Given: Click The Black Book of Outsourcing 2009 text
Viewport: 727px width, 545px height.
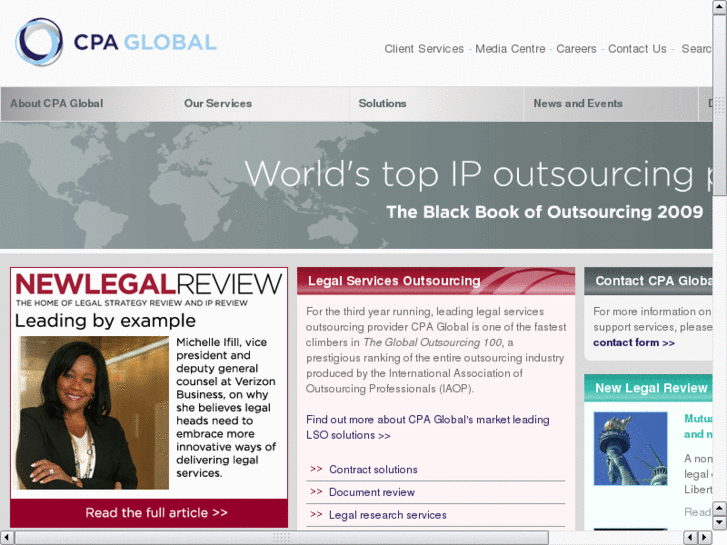Looking at the screenshot, I should (545, 212).
